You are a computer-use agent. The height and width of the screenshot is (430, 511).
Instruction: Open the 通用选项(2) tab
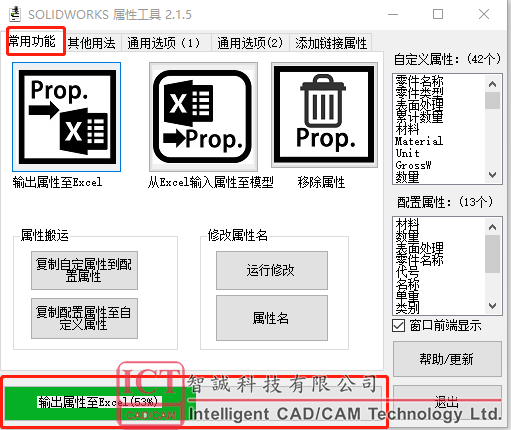click(x=250, y=43)
